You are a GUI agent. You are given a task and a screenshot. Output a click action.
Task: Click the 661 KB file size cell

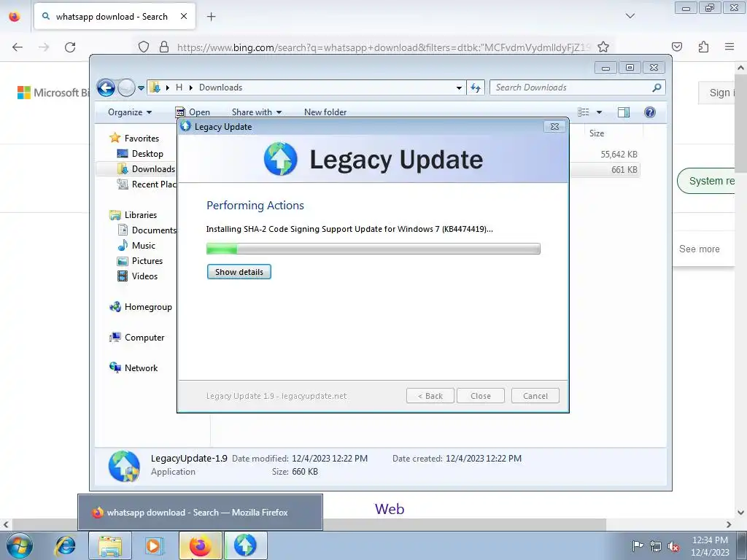[x=624, y=169]
